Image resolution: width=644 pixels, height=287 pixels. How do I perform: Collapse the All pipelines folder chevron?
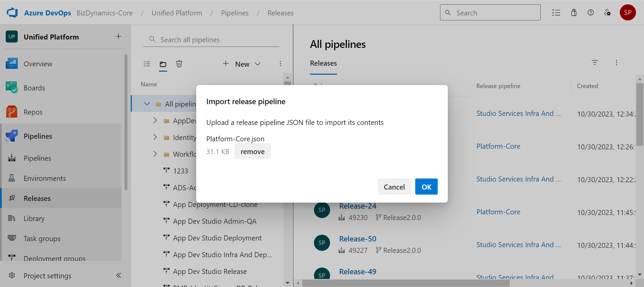(x=147, y=104)
